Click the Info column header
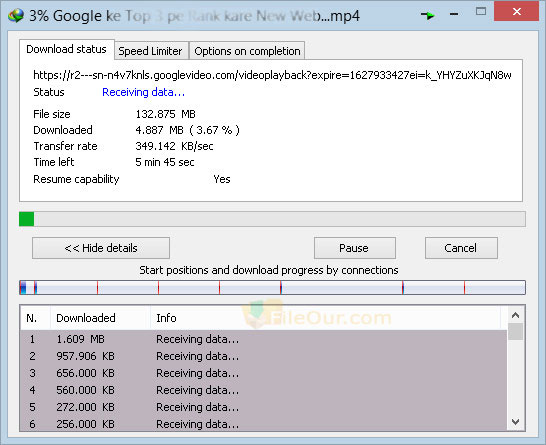The image size is (546, 445). point(326,318)
